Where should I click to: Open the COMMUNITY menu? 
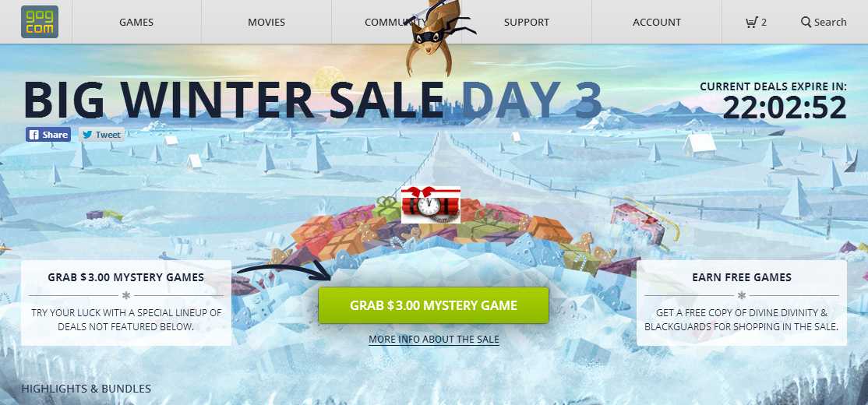(397, 22)
